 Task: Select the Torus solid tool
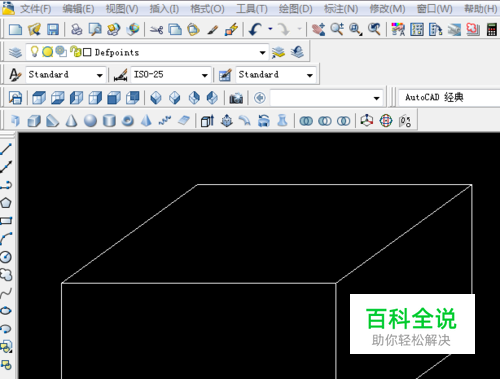128,121
